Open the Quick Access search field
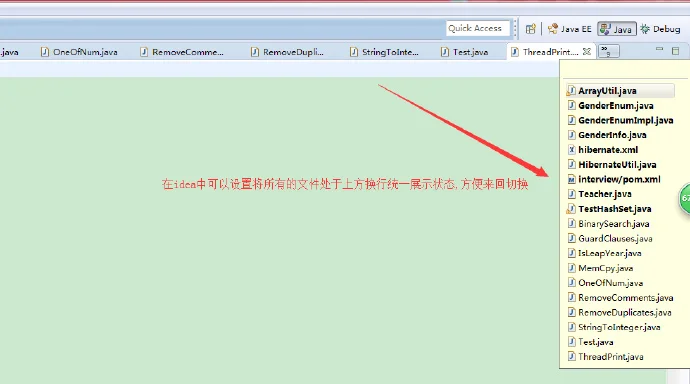 [478, 29]
